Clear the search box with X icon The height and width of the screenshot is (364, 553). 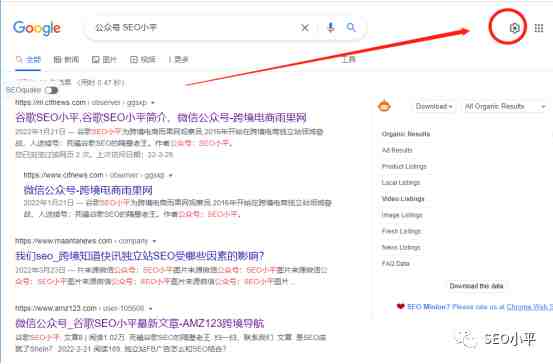(x=305, y=28)
